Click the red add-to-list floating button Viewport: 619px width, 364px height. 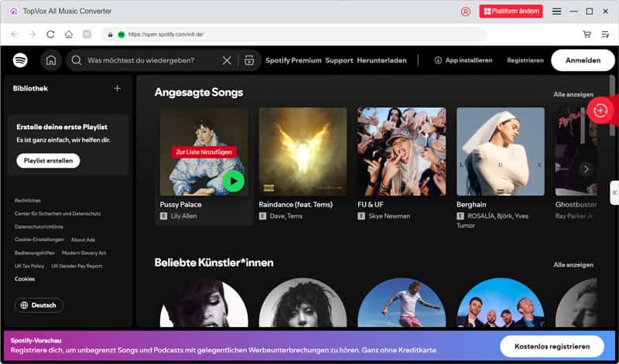coord(600,111)
